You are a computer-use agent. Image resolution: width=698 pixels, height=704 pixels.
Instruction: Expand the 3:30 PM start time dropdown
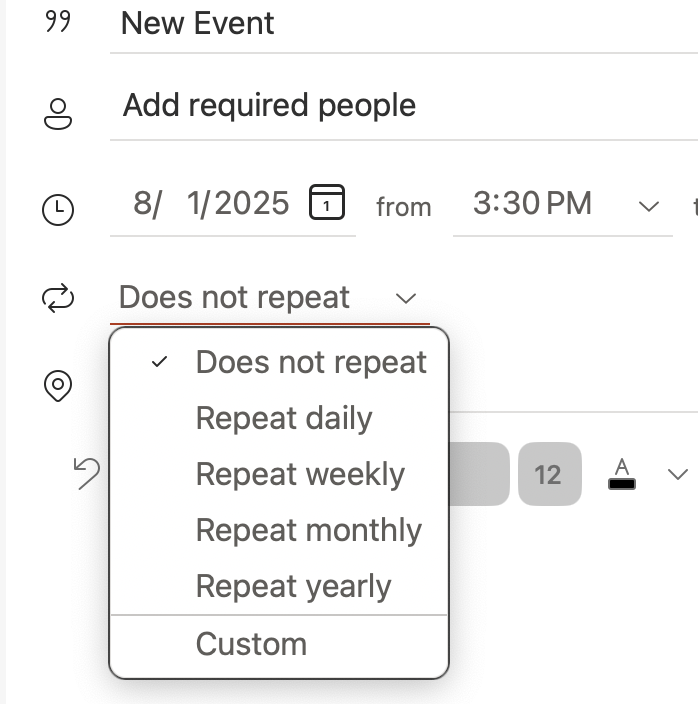coord(649,206)
